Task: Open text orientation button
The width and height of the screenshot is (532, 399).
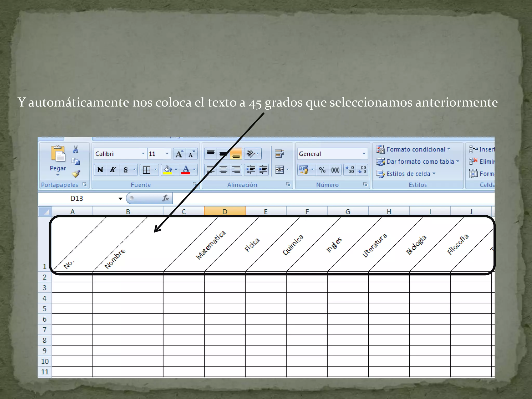Action: click(x=252, y=154)
